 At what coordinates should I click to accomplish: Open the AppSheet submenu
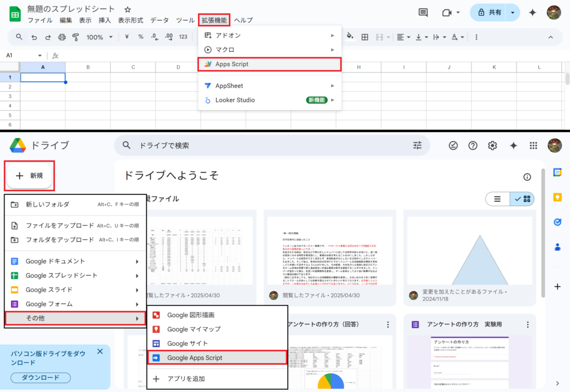coord(270,86)
